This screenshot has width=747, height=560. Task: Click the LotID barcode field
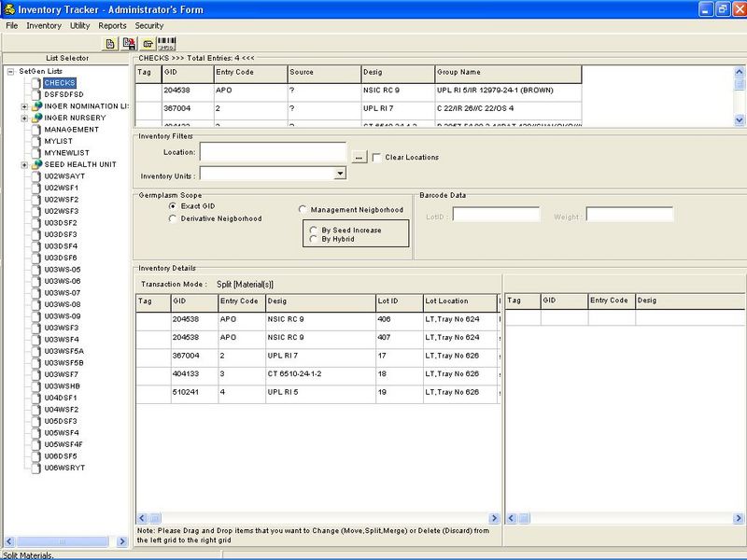point(496,215)
